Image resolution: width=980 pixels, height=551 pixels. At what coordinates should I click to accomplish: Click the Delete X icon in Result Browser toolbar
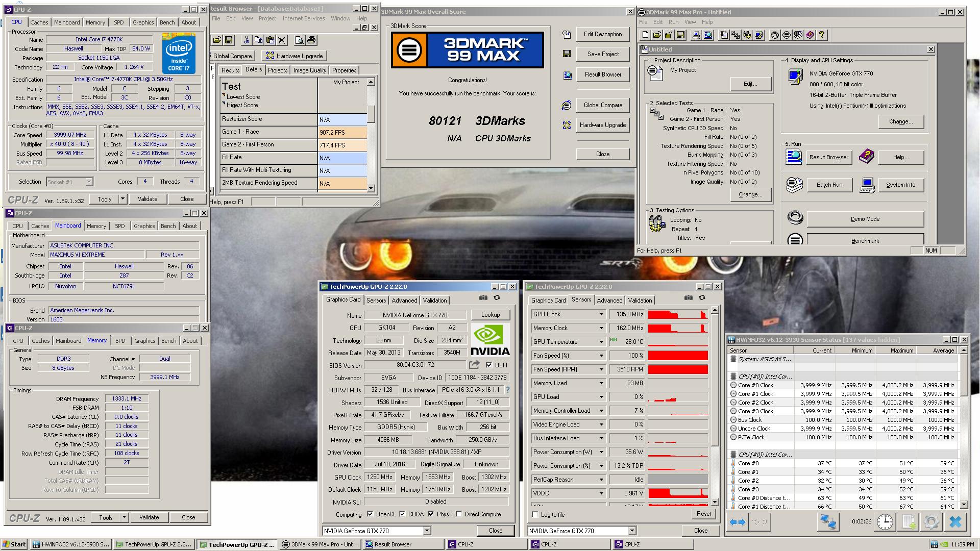point(282,40)
